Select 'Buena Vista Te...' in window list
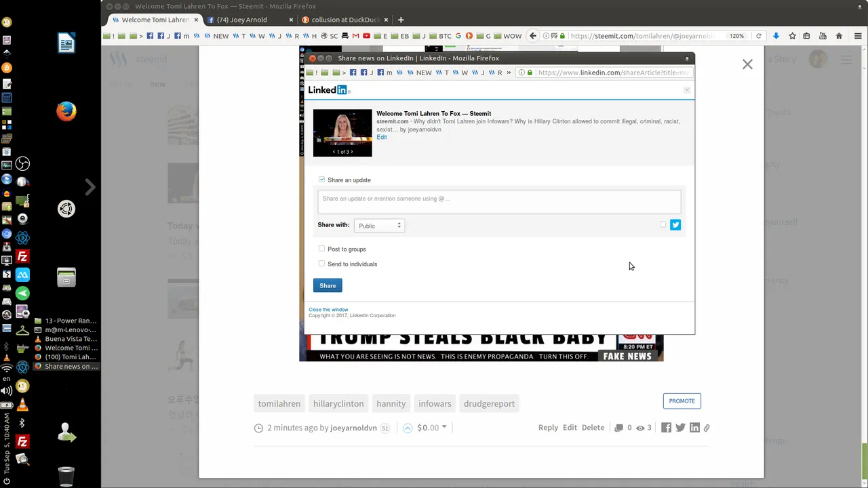Screen dimensions: 868x488 tap(66, 339)
